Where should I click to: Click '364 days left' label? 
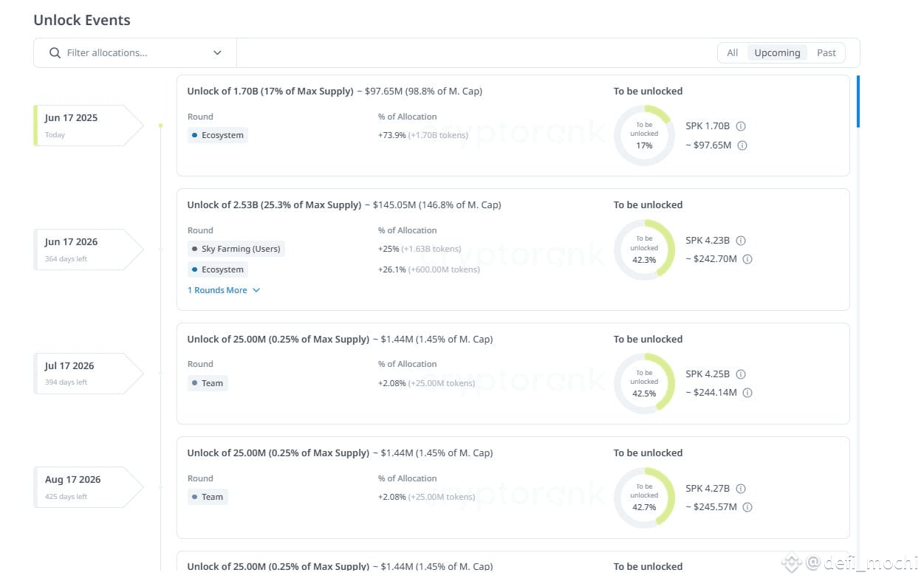[x=66, y=259]
